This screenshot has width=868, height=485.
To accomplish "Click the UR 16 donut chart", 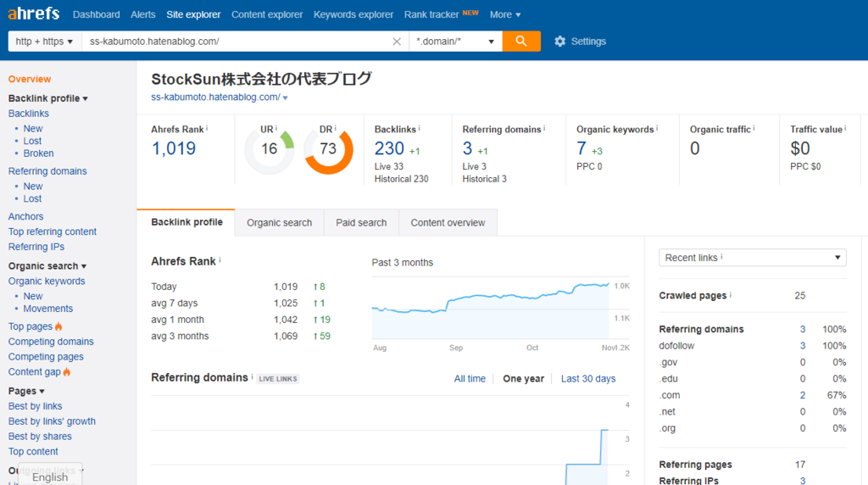I will pyautogui.click(x=270, y=149).
